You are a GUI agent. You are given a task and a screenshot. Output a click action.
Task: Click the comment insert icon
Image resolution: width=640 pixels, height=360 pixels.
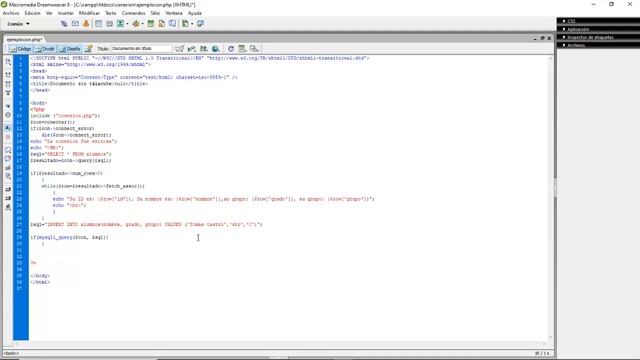pos(172,24)
